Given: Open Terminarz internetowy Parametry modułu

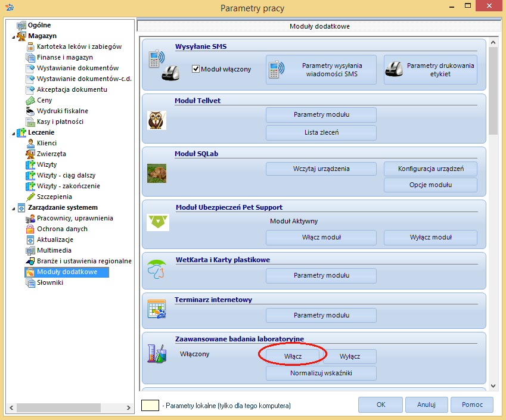Looking at the screenshot, I should point(321,315).
